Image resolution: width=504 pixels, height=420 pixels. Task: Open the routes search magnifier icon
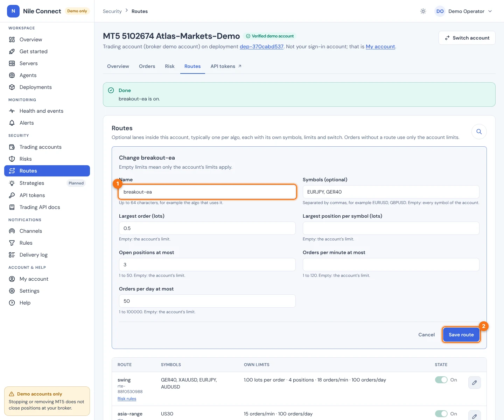point(479,132)
